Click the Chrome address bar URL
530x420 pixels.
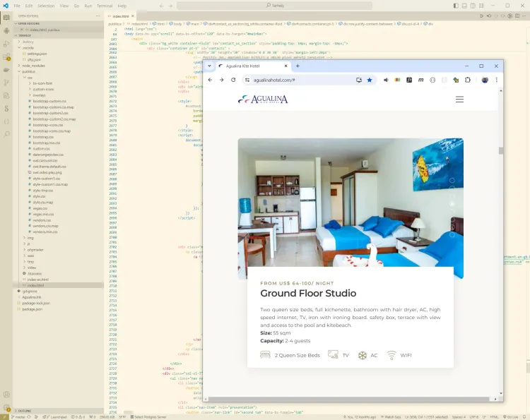coord(274,80)
